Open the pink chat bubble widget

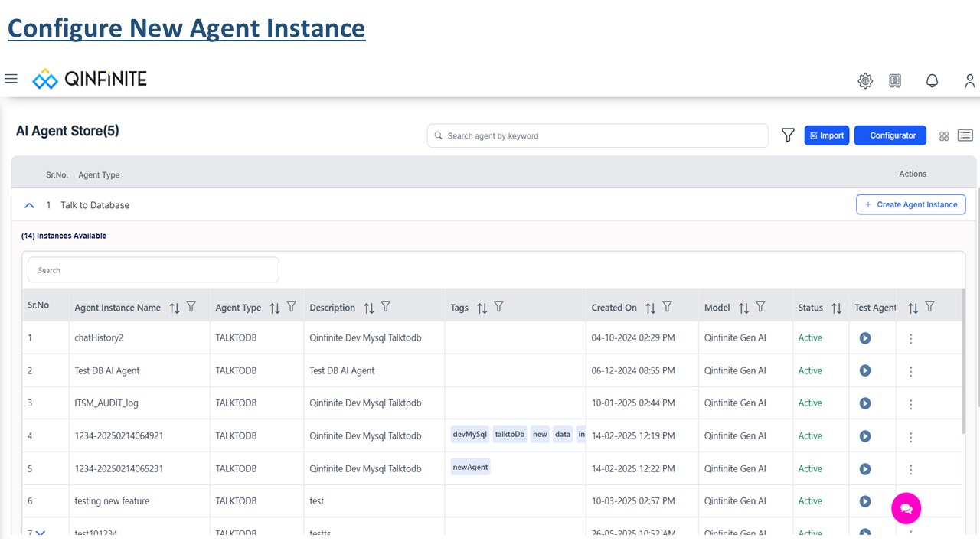point(906,508)
